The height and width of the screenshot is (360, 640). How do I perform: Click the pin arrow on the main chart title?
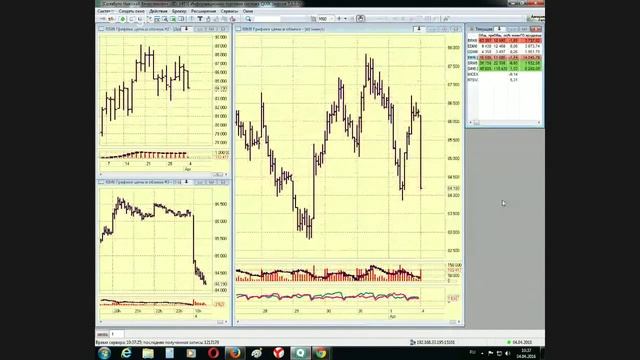(x=418, y=29)
